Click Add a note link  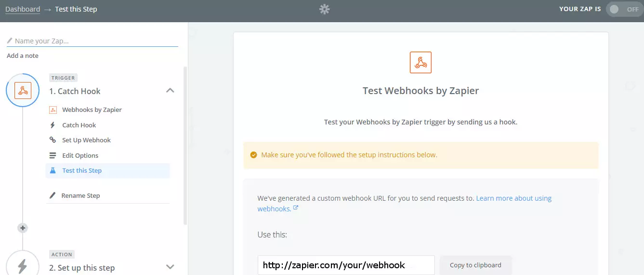[x=23, y=55]
